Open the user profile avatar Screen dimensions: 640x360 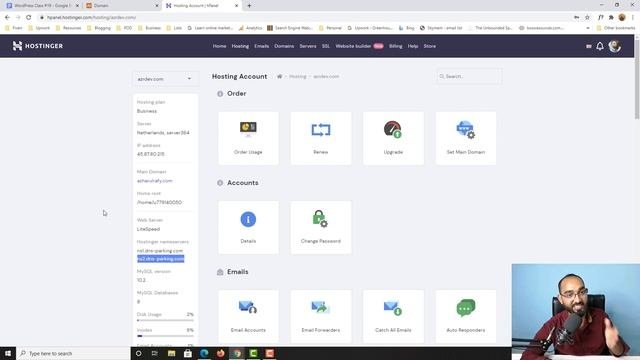[615, 46]
